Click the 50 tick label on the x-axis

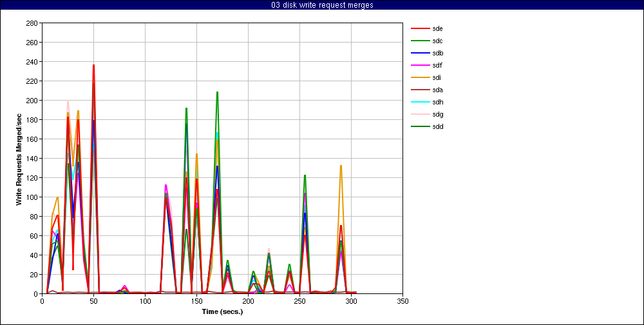(x=93, y=301)
